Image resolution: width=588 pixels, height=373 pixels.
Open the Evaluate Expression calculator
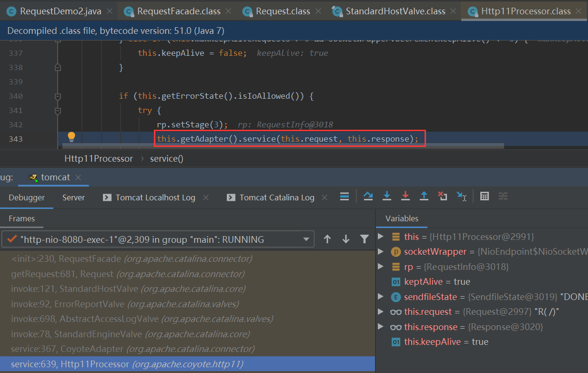point(485,196)
